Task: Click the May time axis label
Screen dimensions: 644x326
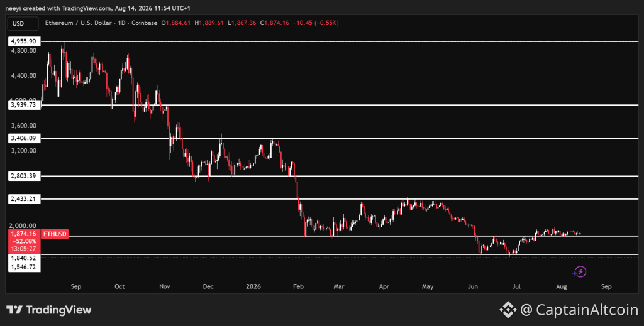Action: click(x=428, y=286)
